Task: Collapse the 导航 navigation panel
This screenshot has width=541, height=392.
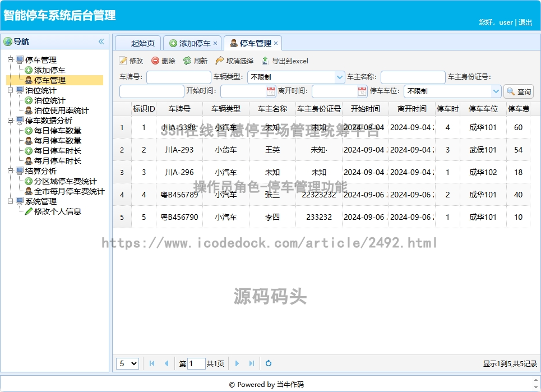Action: click(101, 41)
